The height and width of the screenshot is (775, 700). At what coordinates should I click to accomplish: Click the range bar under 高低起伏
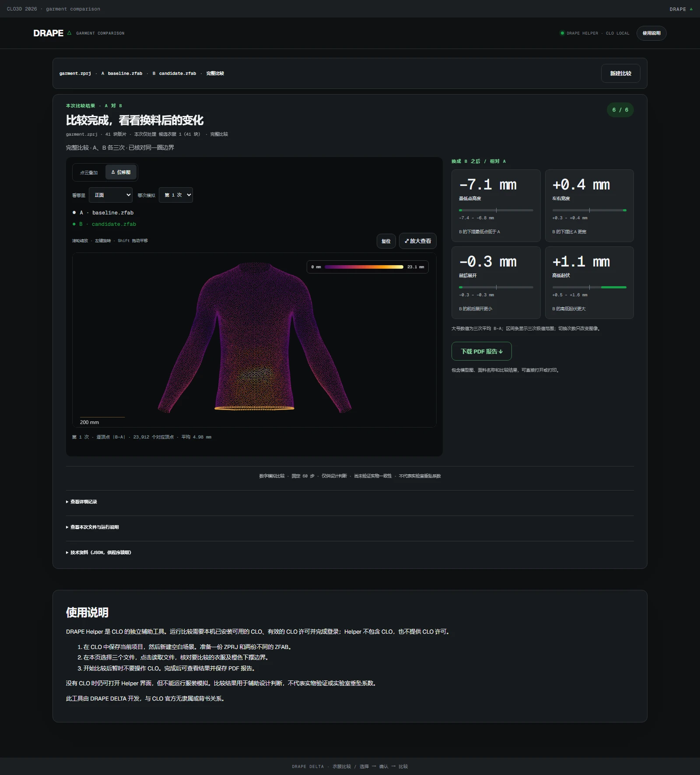589,288
